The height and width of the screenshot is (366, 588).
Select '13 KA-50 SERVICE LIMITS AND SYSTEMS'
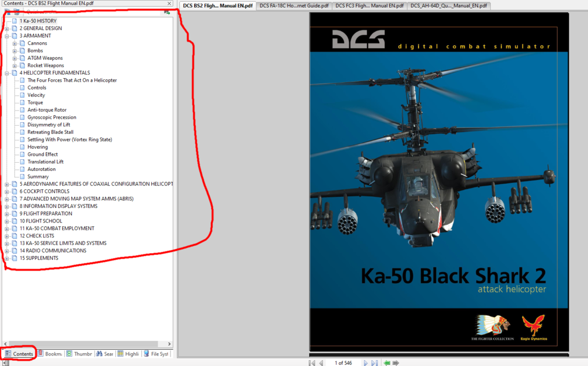[x=63, y=243]
